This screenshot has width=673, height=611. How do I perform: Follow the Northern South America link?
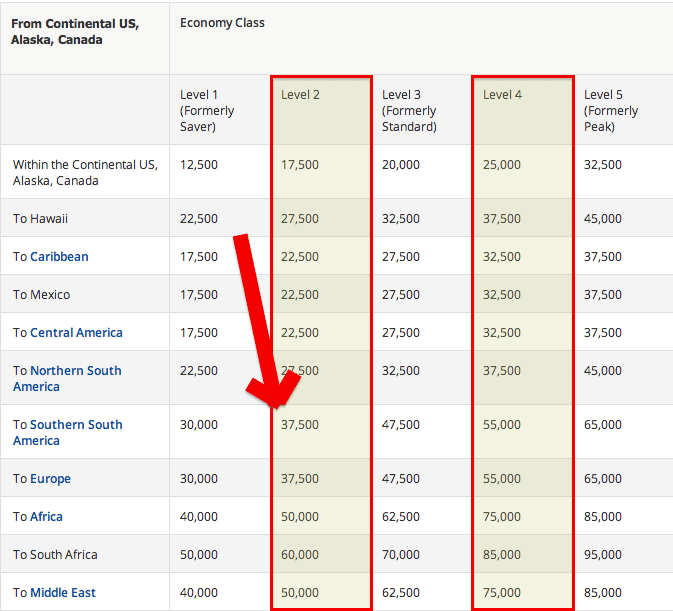click(67, 378)
